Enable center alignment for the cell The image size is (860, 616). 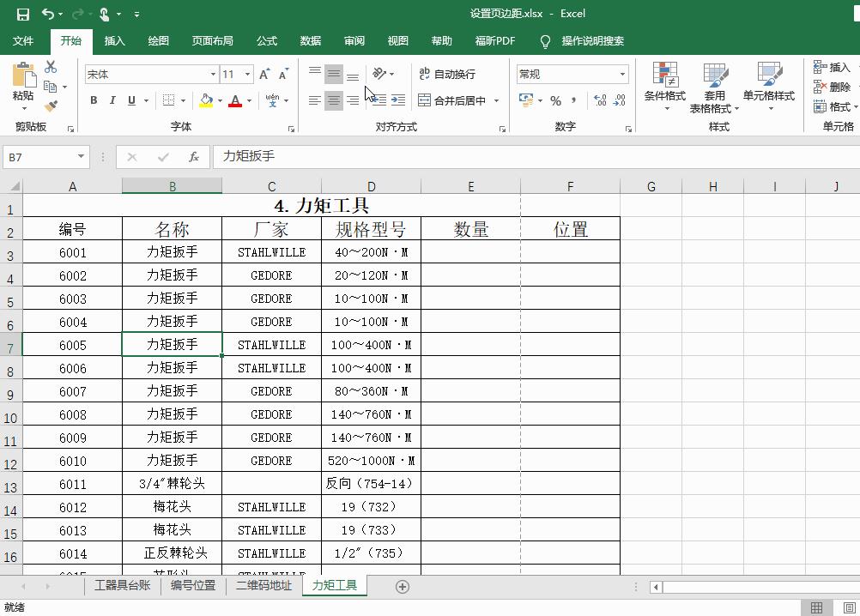334,100
